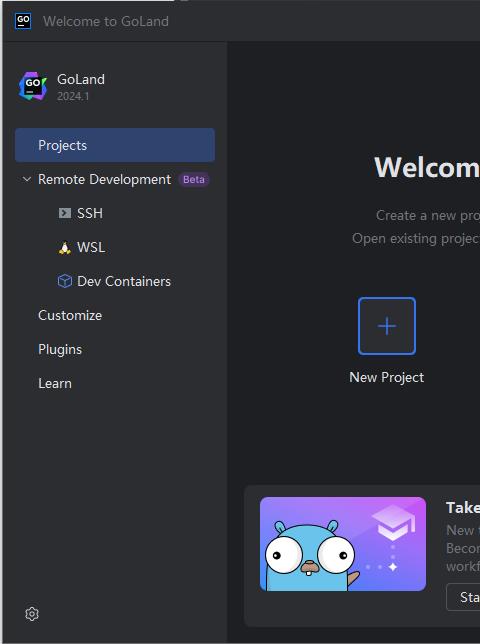The image size is (480, 644).
Task: Select SSH under Remote Development
Action: 90,213
